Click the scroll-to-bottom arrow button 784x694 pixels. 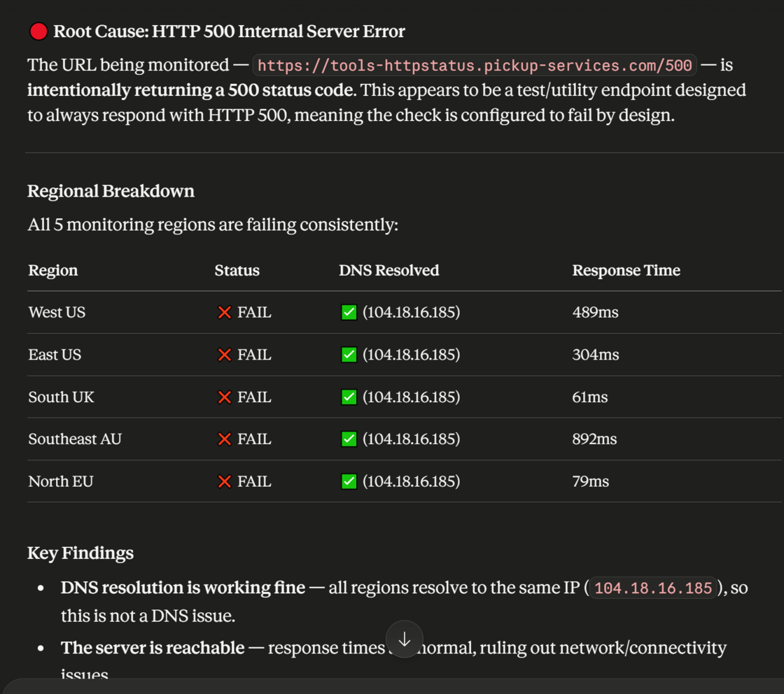(404, 639)
